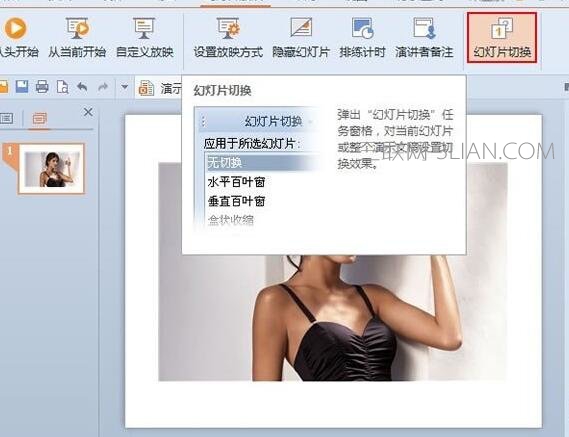
Task: Open print preview icon
Action: click(x=62, y=87)
